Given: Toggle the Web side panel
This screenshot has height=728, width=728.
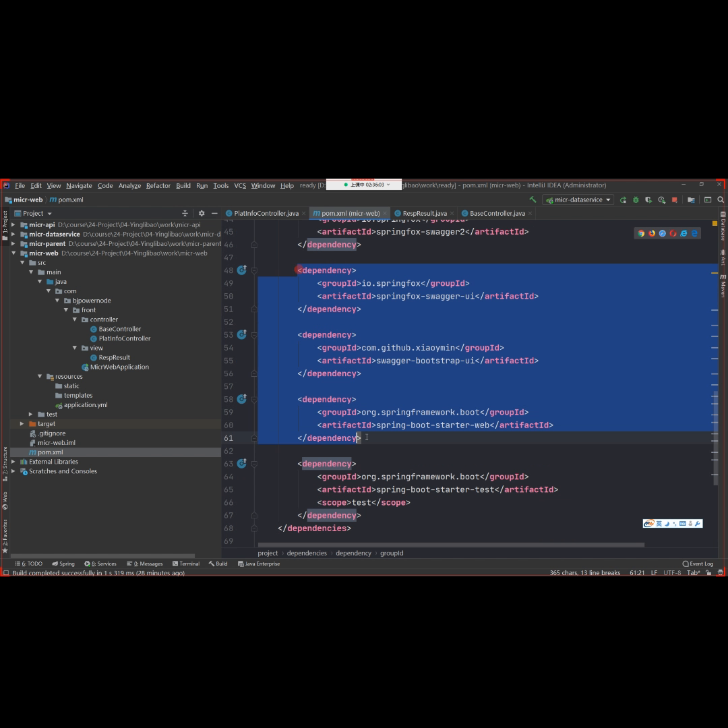Looking at the screenshot, I should pos(5,500).
